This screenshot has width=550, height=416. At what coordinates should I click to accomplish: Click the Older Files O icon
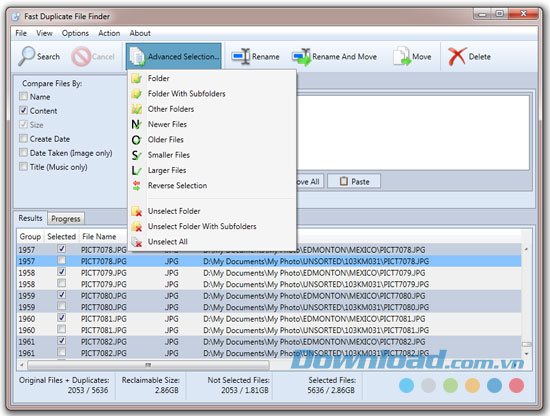coord(136,140)
